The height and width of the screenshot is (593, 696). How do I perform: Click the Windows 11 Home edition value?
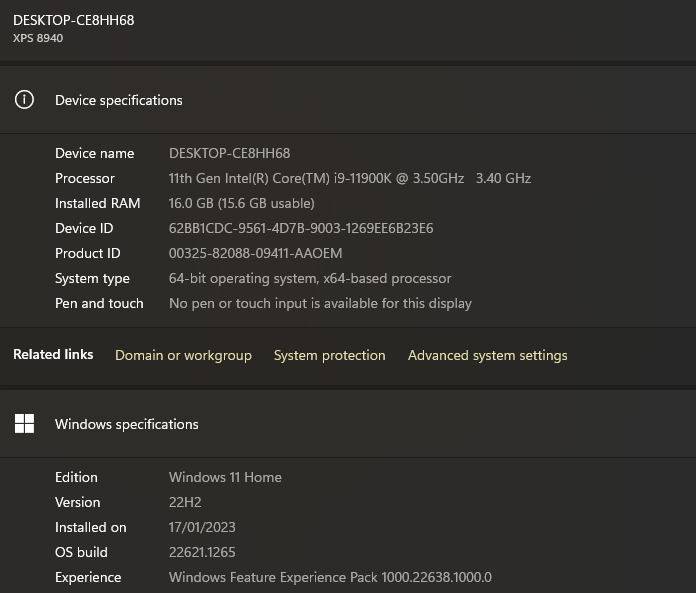[225, 477]
